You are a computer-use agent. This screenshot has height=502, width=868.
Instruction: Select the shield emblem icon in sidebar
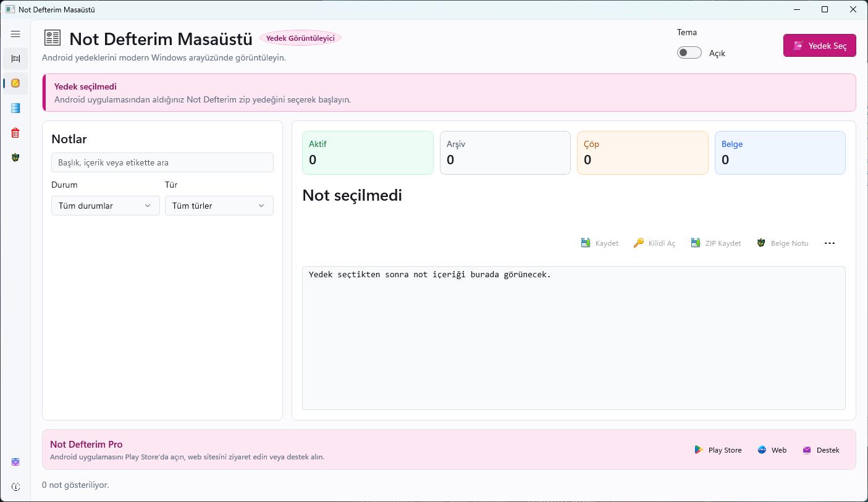tap(15, 157)
